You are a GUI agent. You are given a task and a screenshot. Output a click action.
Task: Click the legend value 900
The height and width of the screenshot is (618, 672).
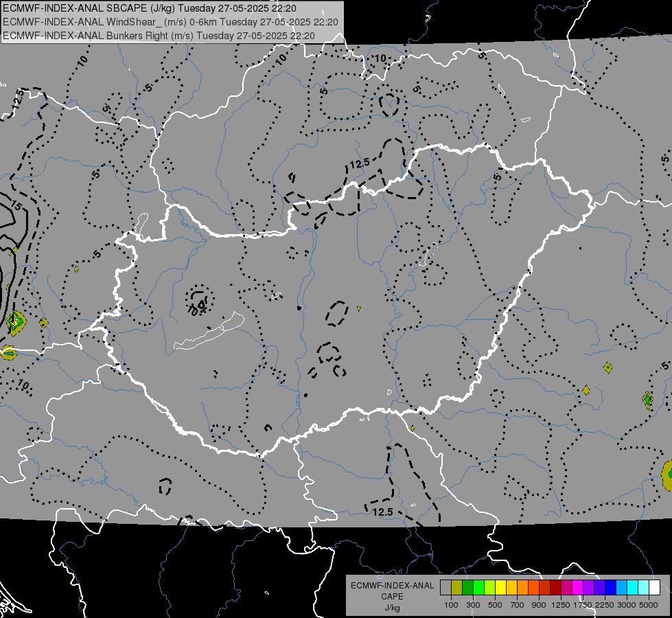(539, 605)
